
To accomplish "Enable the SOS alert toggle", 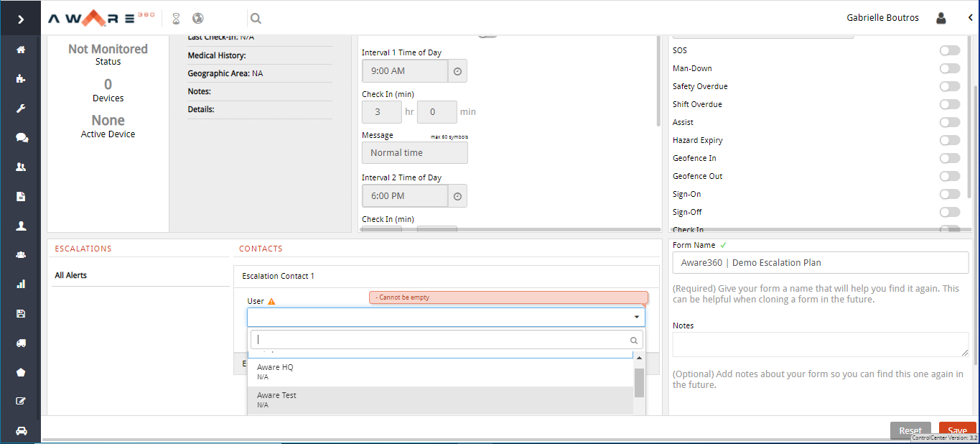I will point(949,50).
